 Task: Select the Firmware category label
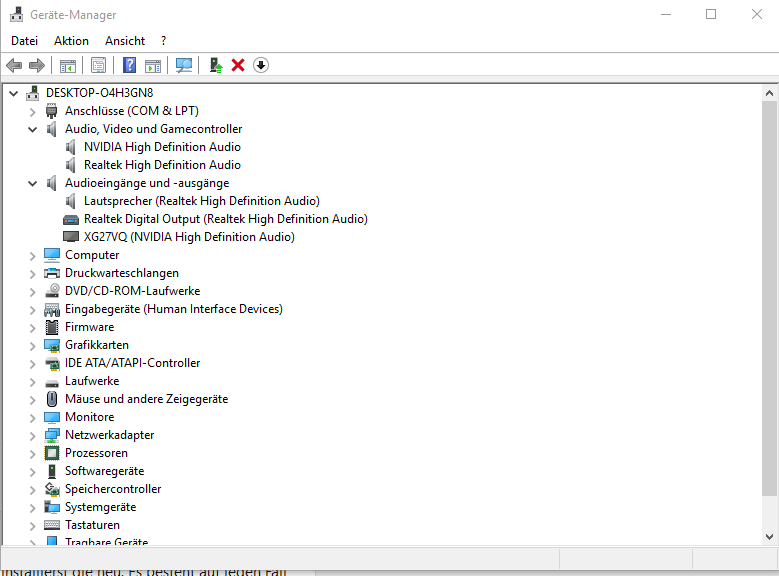[89, 327]
